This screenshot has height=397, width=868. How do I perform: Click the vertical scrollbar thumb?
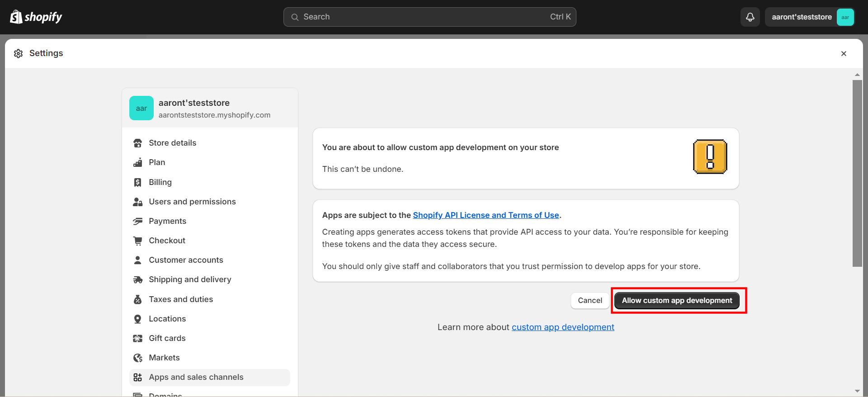pos(857,174)
